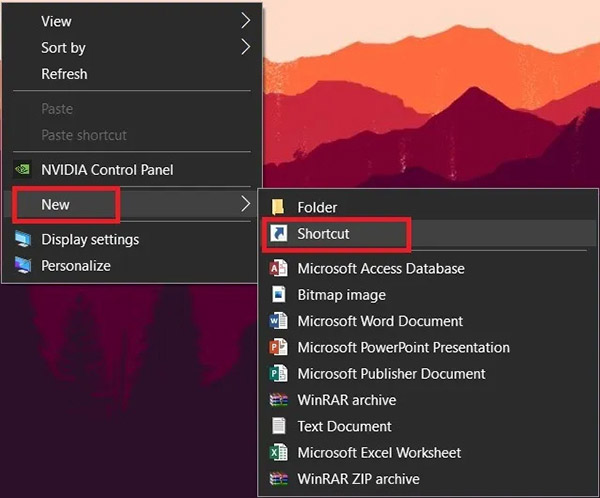The height and width of the screenshot is (498, 600).
Task: Click the Microsoft Access Database icon
Action: tap(279, 268)
